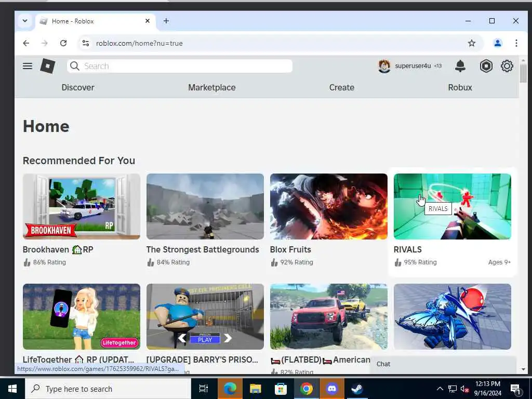Image resolution: width=532 pixels, height=399 pixels.
Task: Click the page vertical scrollbar thumb
Action: click(523, 73)
